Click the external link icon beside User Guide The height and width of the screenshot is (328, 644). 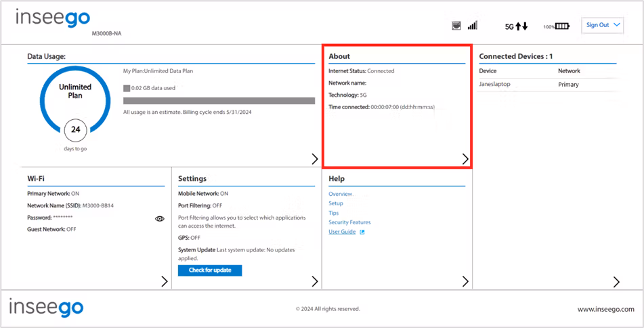pyautogui.click(x=362, y=232)
